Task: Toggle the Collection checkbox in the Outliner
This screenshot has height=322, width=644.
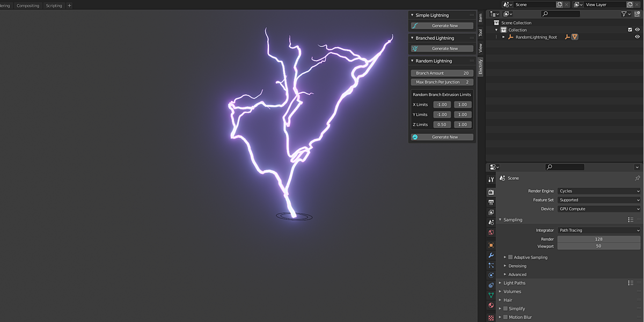Action: 629,30
